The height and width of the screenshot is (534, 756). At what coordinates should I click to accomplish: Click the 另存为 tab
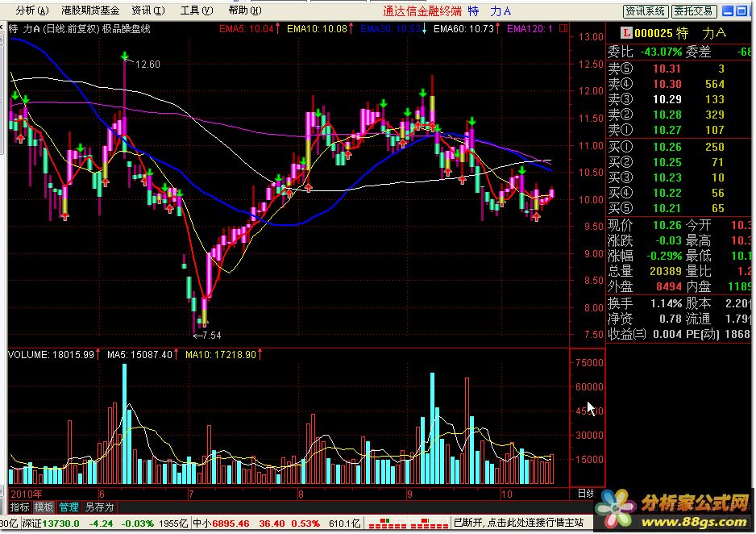[99, 507]
